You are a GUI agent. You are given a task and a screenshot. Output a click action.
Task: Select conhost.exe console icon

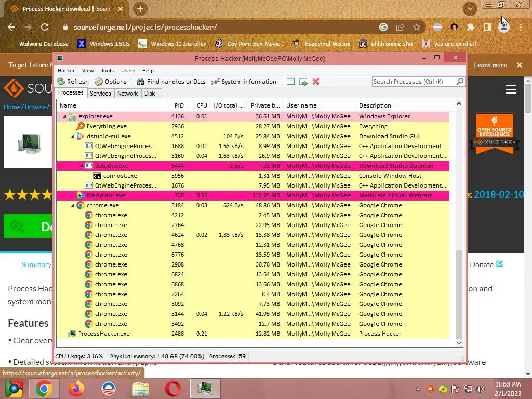(97, 176)
